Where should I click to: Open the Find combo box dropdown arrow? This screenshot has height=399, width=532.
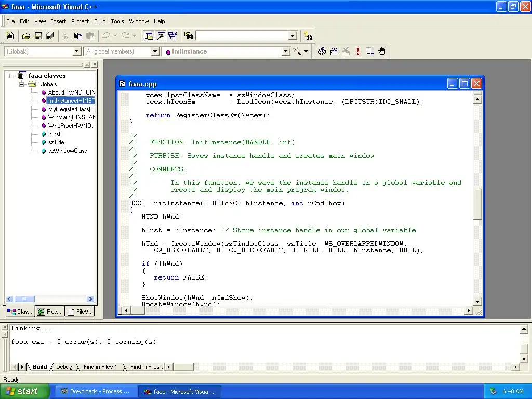[x=293, y=36]
